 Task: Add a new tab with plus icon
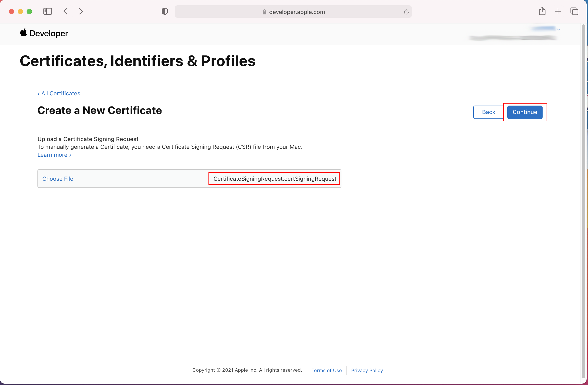coord(558,11)
